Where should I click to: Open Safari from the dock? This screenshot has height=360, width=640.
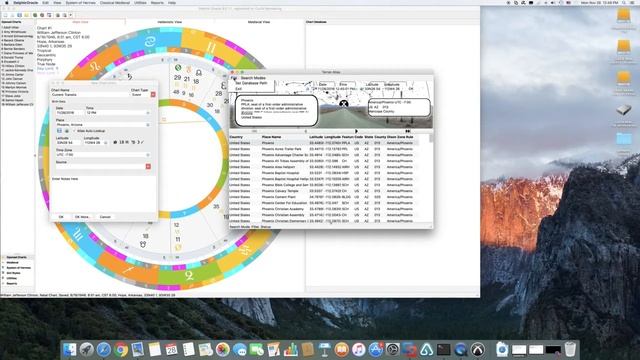pyautogui.click(x=104, y=350)
